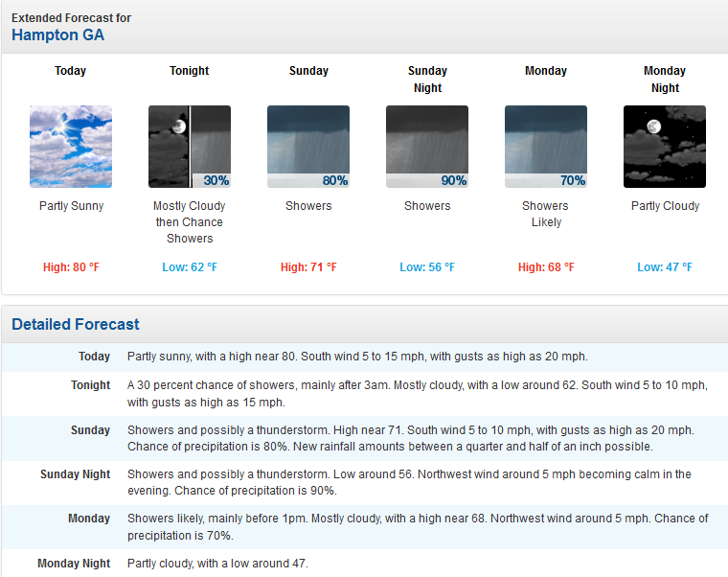This screenshot has width=728, height=577.
Task: Select the Low: 62 °F temperature reading
Action: 190,267
